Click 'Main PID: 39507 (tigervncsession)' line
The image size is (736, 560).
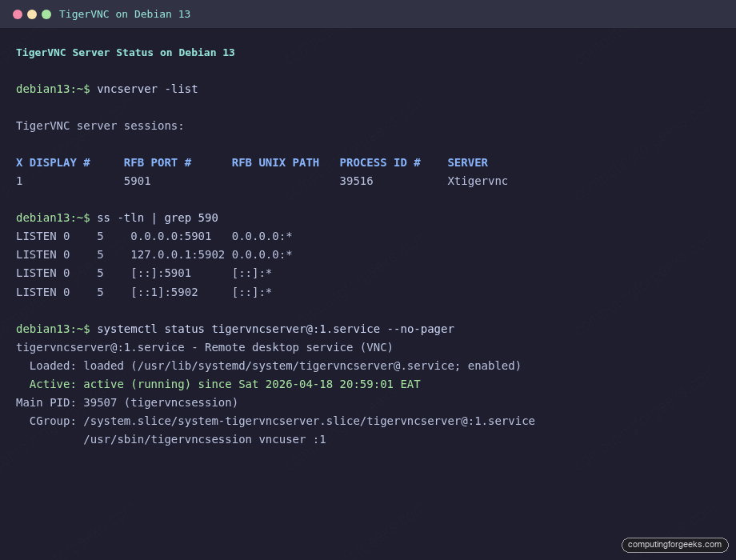click(x=126, y=402)
